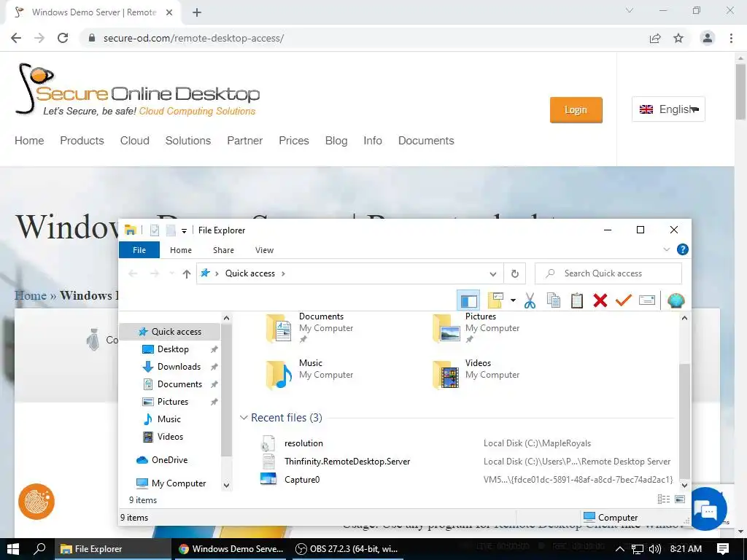
Task: Click the teal shell icon
Action: (676, 300)
